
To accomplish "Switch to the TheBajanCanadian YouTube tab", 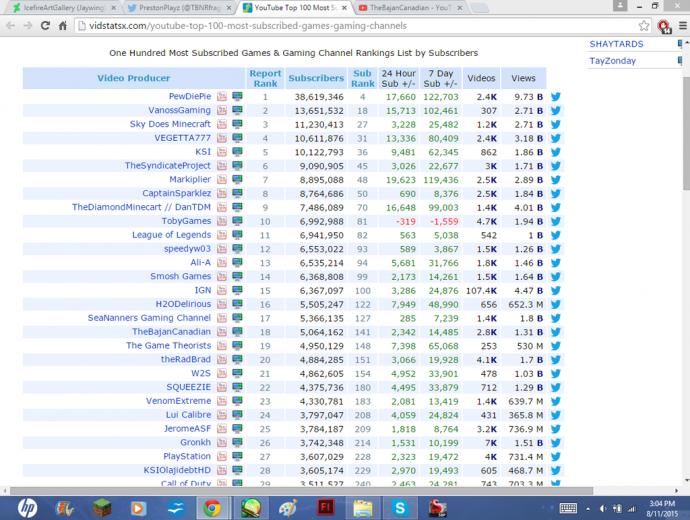I will click(410, 7).
